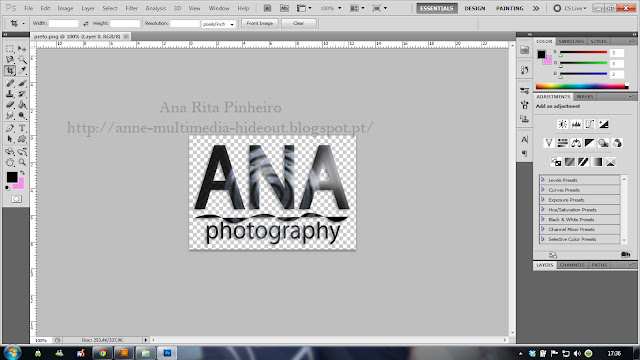Open the File menu
This screenshot has height=360, width=640.
29,8
